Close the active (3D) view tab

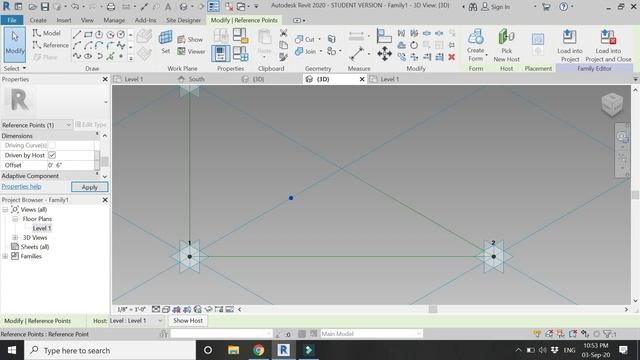click(x=362, y=79)
